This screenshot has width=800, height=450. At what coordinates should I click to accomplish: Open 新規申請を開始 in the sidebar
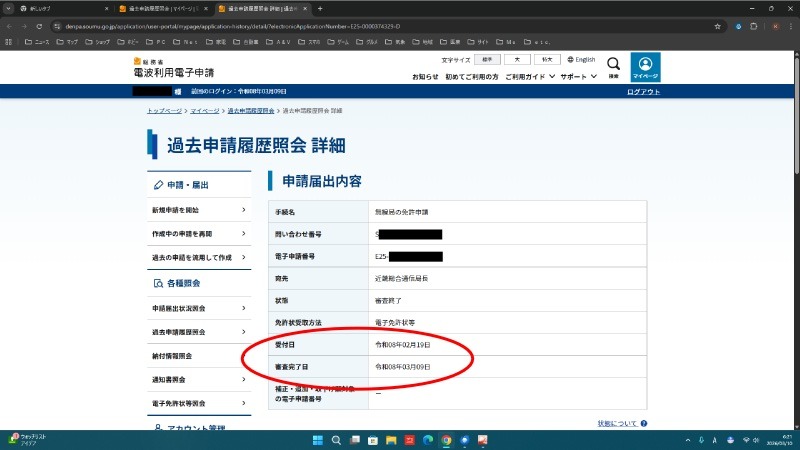199,210
